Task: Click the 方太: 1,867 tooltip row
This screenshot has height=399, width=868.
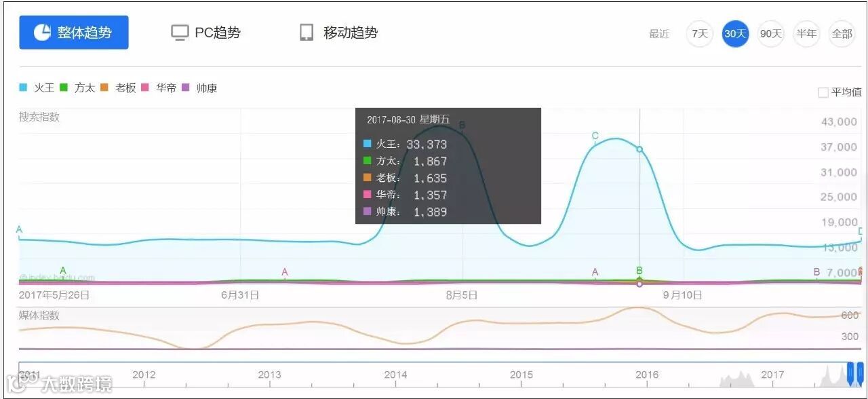Action: (406, 161)
